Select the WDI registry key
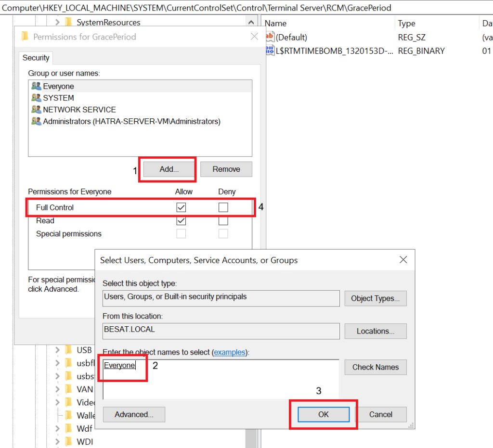This screenshot has height=448, width=493. 85,442
